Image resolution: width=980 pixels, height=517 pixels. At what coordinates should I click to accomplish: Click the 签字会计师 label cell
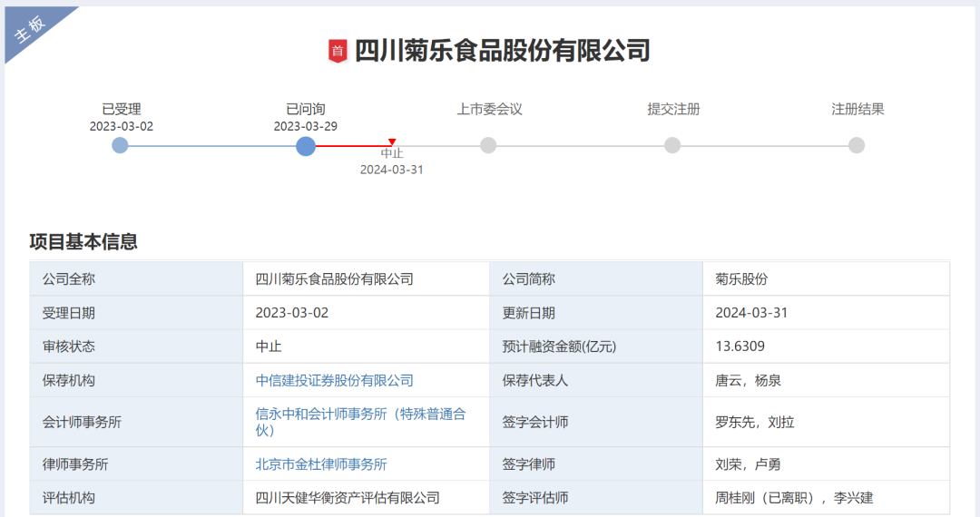596,422
